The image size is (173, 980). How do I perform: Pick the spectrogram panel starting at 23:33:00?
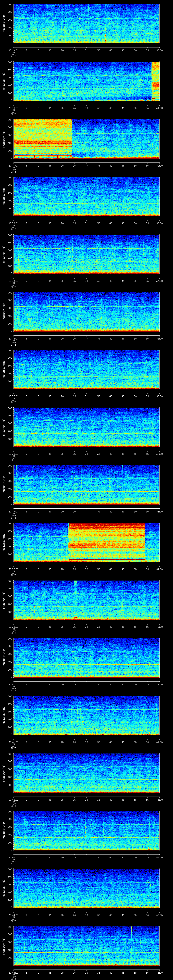click(x=86, y=255)
